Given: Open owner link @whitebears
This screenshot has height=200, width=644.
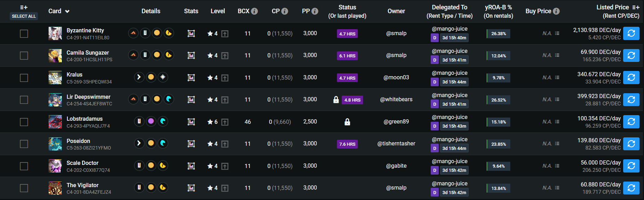Looking at the screenshot, I should pyautogui.click(x=396, y=99).
